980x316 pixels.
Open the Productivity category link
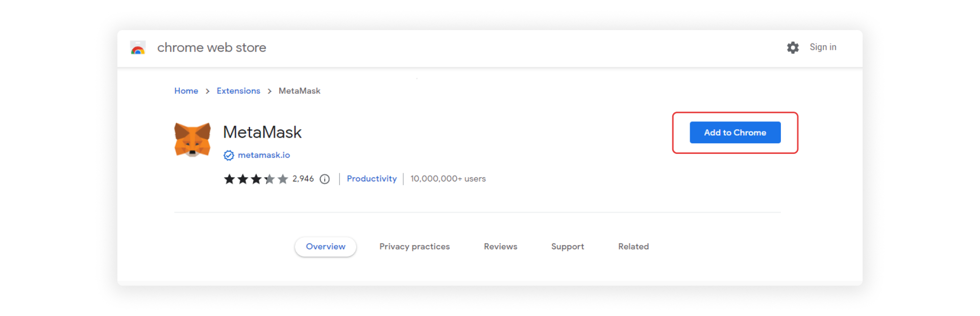coord(372,178)
